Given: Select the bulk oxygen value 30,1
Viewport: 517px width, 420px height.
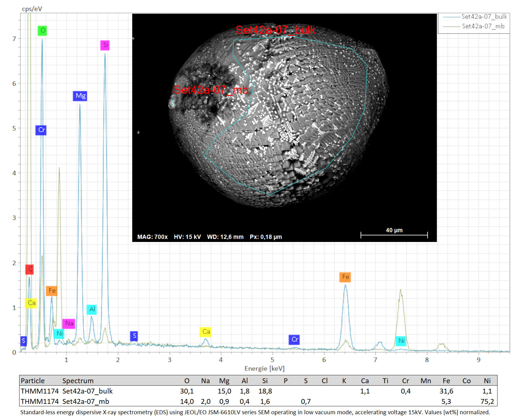Looking at the screenshot, I should click(x=187, y=391).
